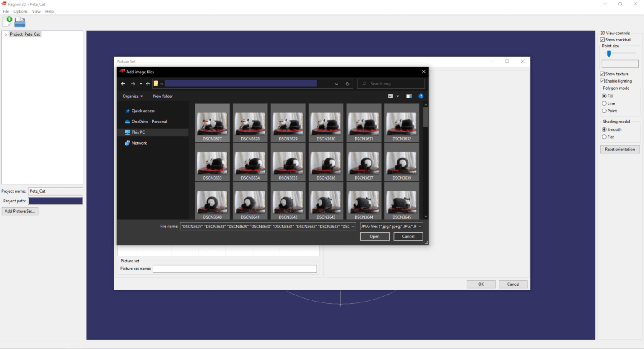The image size is (644, 349).
Task: Click the Point size slider handle
Action: click(x=609, y=54)
